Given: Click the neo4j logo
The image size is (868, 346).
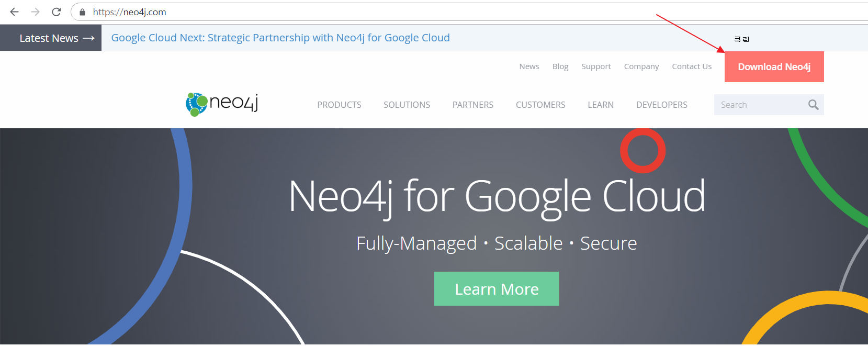Looking at the screenshot, I should point(222,104).
